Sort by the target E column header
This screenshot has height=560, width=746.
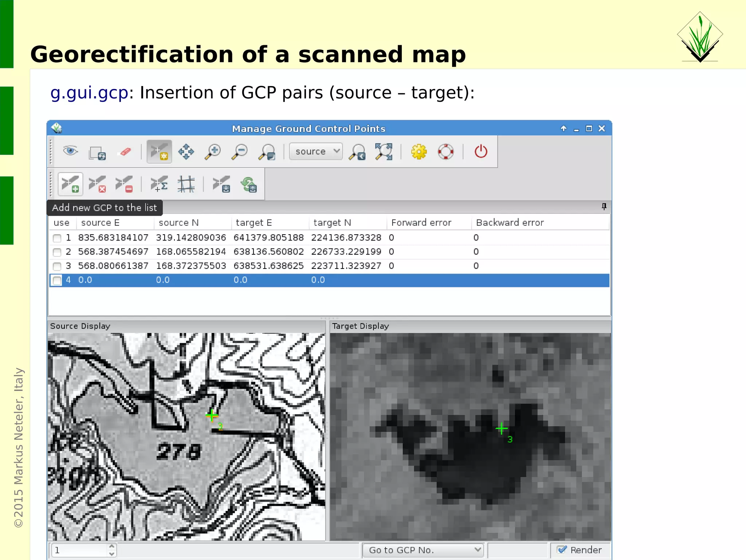tap(270, 223)
